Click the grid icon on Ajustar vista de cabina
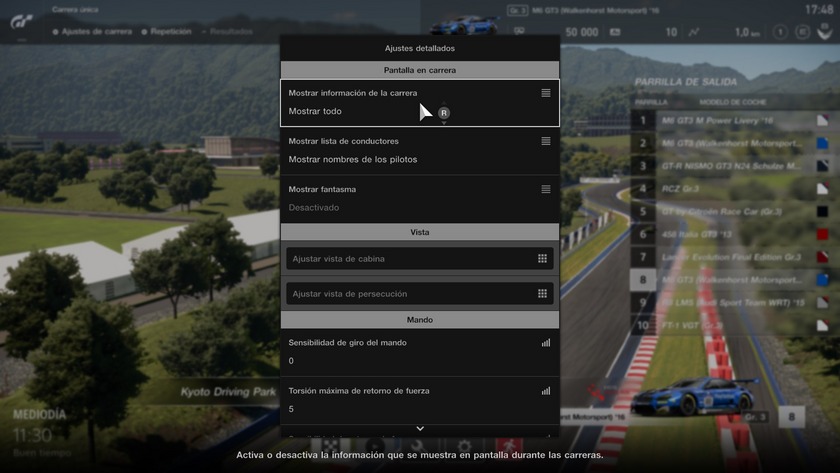Image resolution: width=840 pixels, height=473 pixels. pos(542,259)
